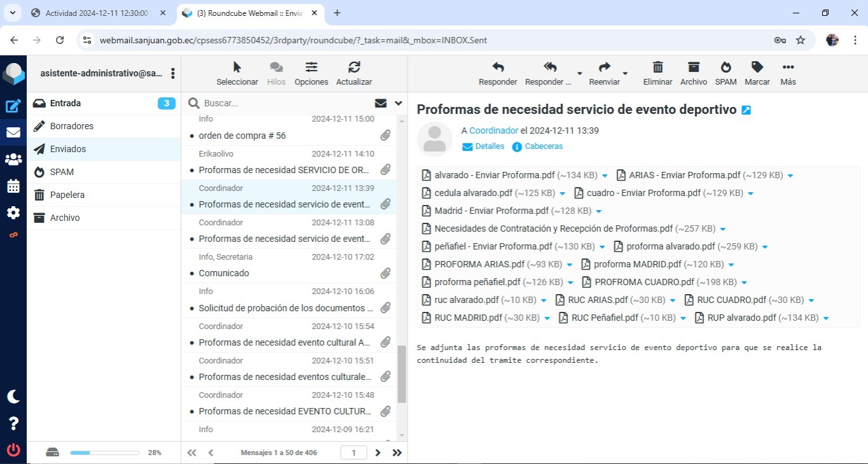Expand search options chevron in search bar
This screenshot has width=868, height=464.
coord(399,103)
